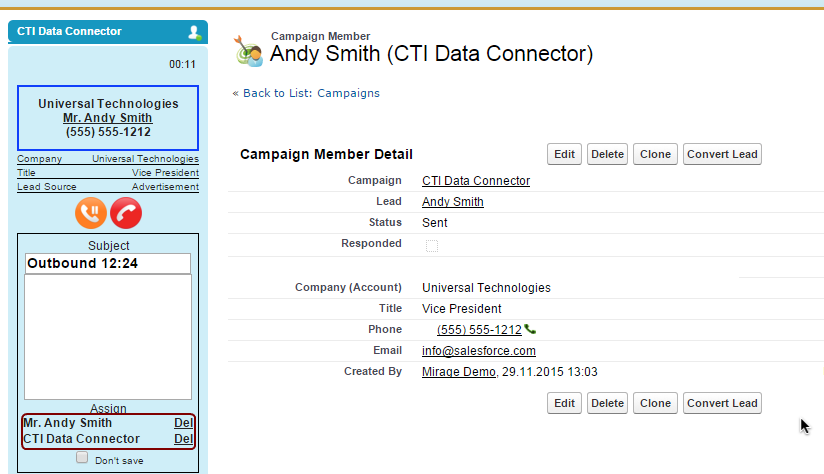Select the call timer 00:11

182,64
